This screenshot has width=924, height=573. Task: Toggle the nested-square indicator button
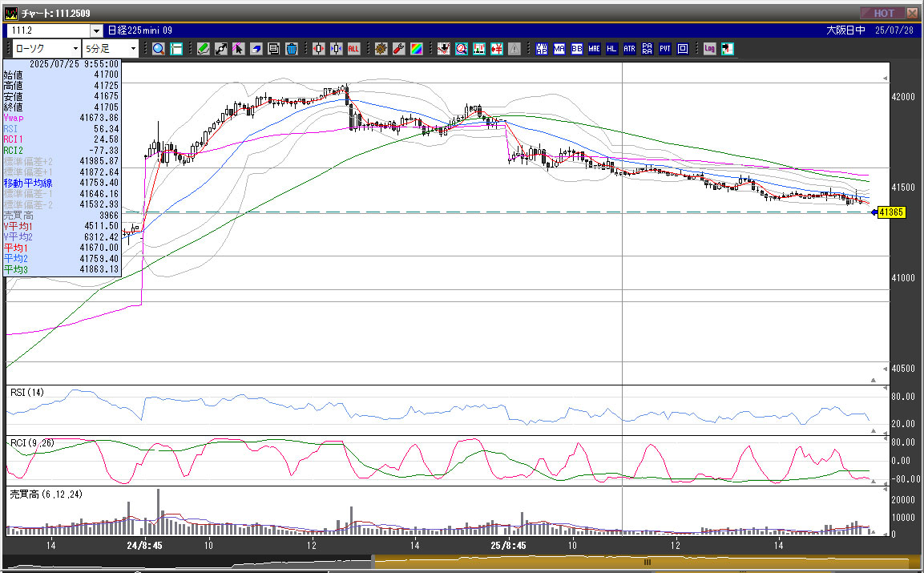coord(683,49)
